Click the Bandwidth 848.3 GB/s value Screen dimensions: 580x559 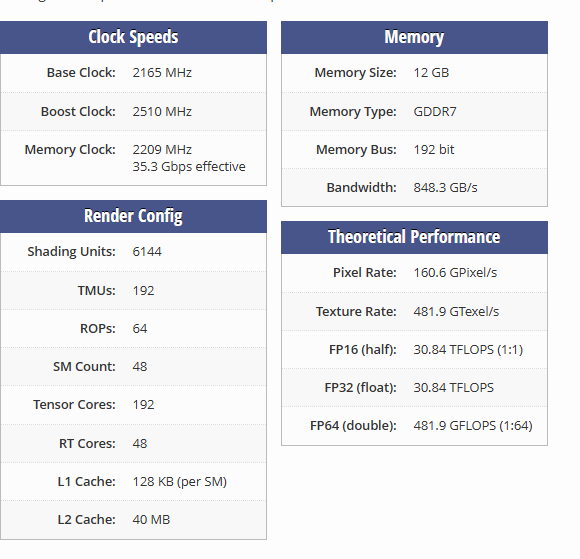(445, 188)
